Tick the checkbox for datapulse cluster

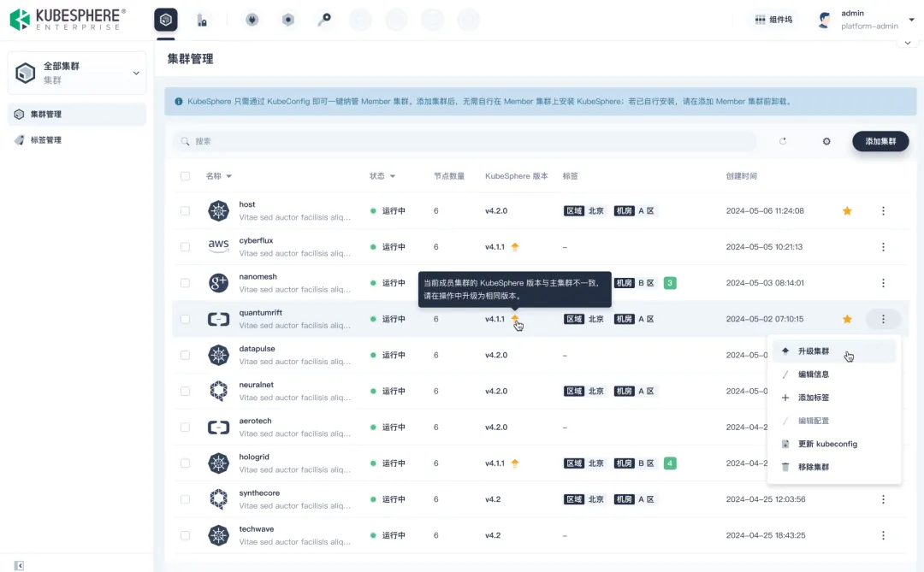click(x=185, y=355)
